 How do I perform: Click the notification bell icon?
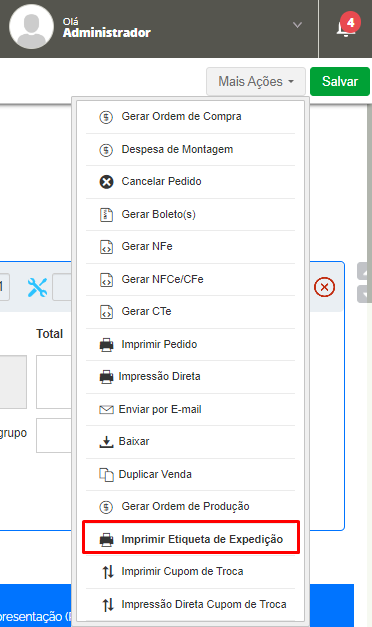tap(345, 28)
